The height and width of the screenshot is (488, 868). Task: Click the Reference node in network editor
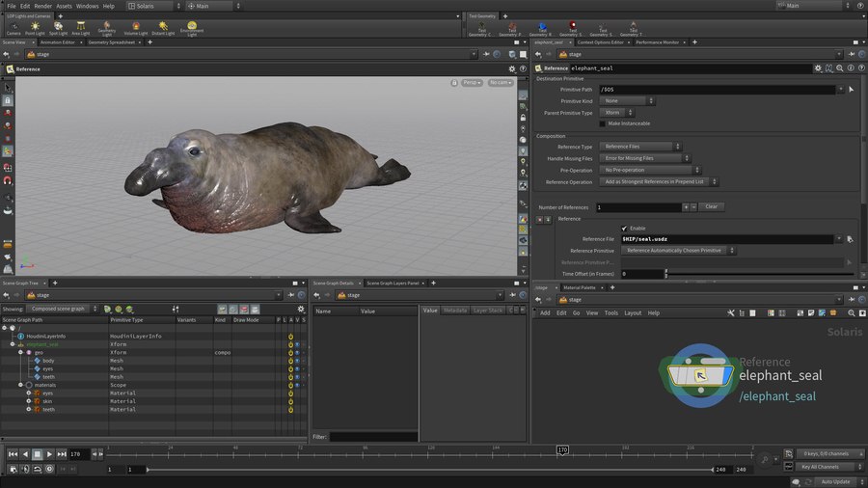pyautogui.click(x=700, y=376)
